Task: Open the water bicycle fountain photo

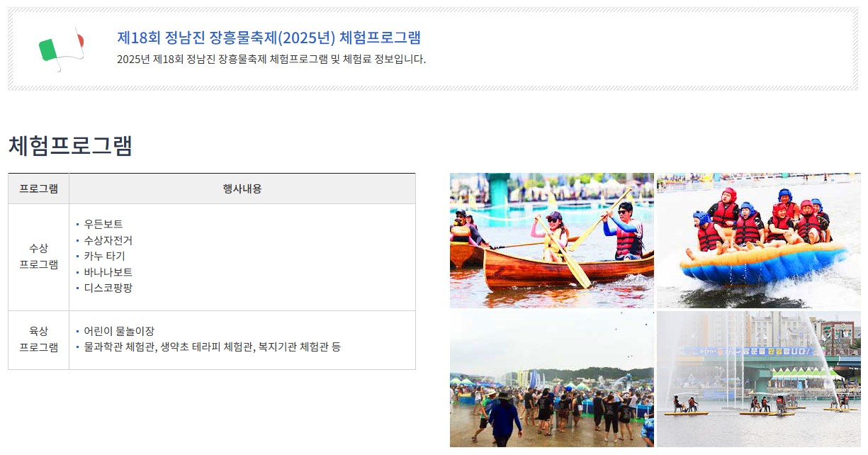Action: tap(759, 378)
